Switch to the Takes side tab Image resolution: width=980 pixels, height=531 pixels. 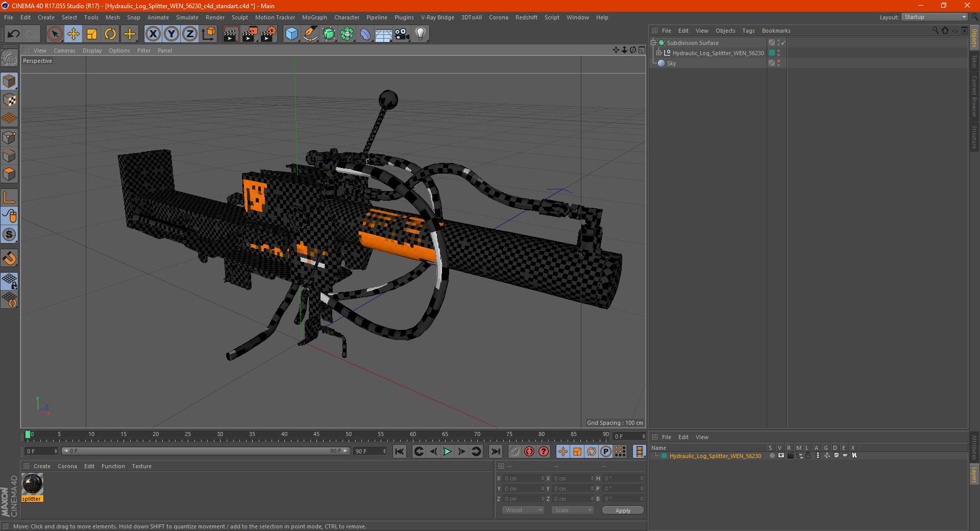(974, 62)
